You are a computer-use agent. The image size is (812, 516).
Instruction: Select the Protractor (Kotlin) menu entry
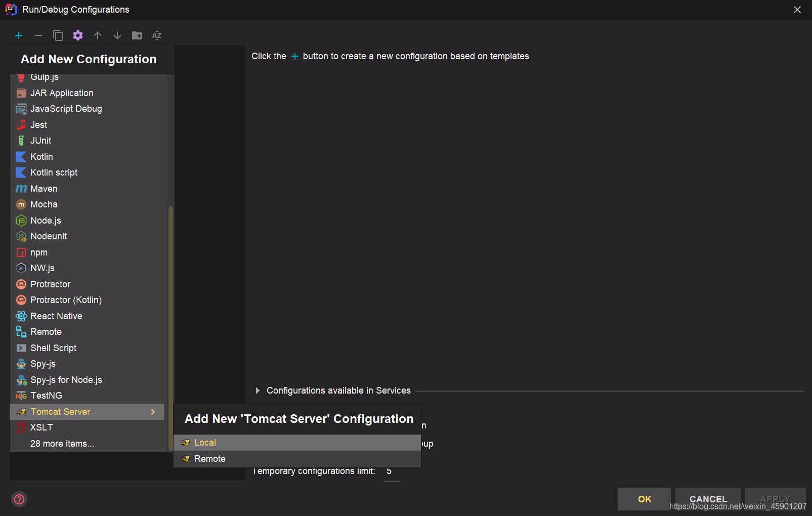pos(87,300)
